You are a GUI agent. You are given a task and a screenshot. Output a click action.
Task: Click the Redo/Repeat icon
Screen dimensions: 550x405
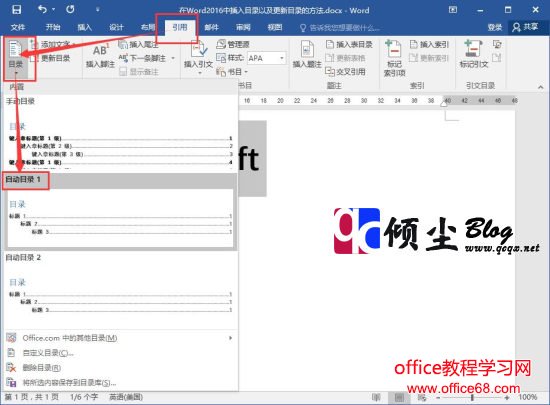(70, 9)
